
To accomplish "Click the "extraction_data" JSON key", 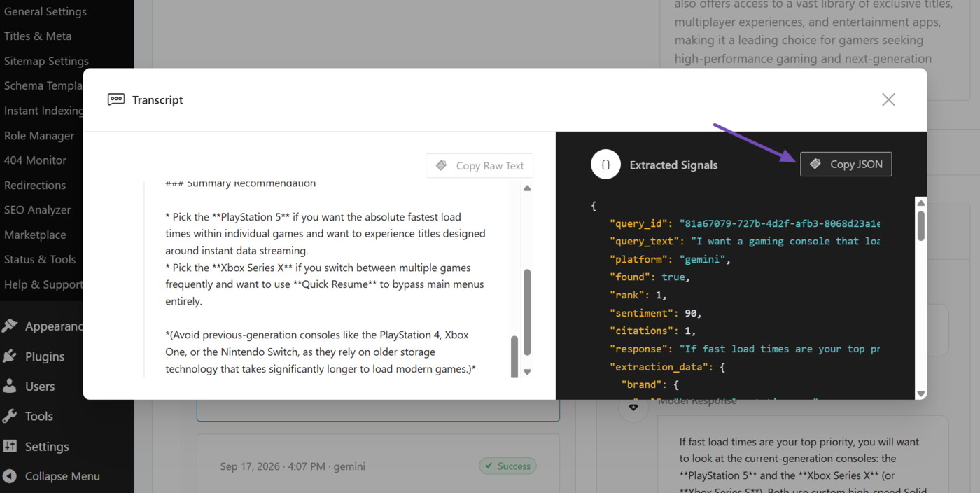I will [x=658, y=366].
